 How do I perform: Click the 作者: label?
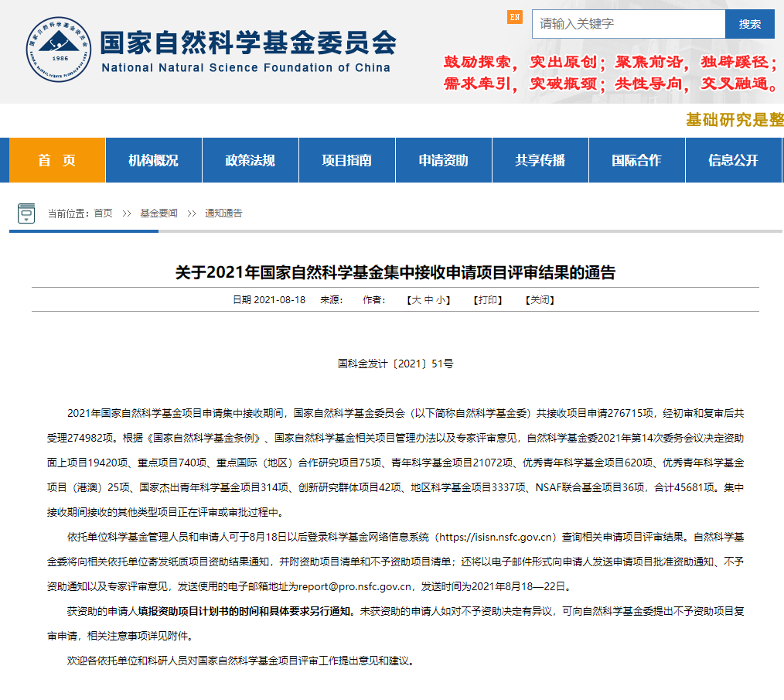click(x=373, y=300)
